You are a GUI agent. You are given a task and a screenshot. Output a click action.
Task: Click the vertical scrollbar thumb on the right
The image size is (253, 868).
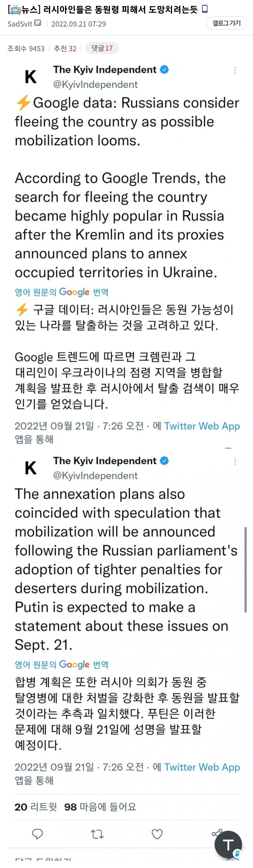[x=245, y=570]
